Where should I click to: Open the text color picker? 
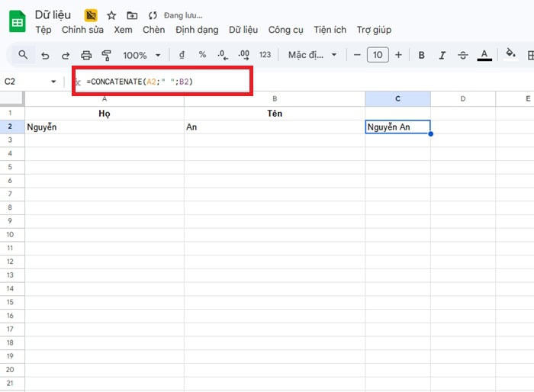[x=484, y=55]
